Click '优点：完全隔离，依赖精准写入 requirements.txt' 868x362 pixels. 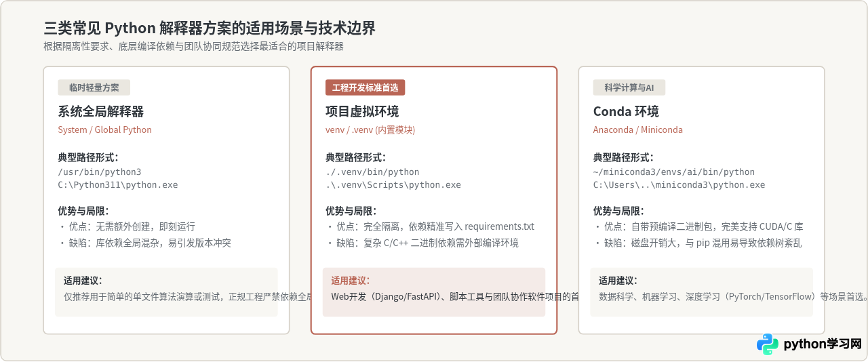[435, 227]
